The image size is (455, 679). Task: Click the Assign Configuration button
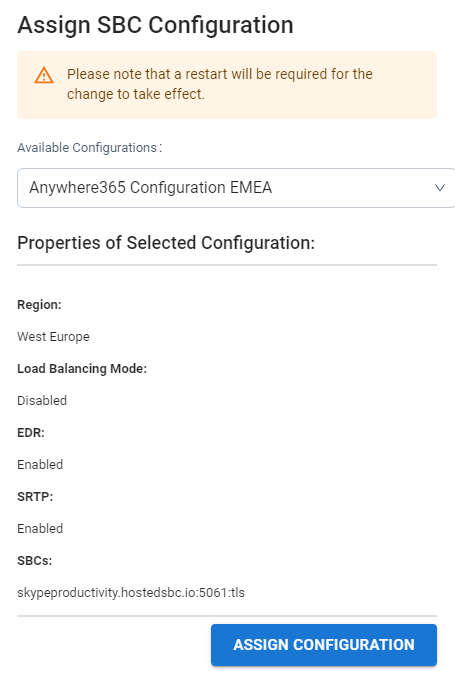point(324,645)
